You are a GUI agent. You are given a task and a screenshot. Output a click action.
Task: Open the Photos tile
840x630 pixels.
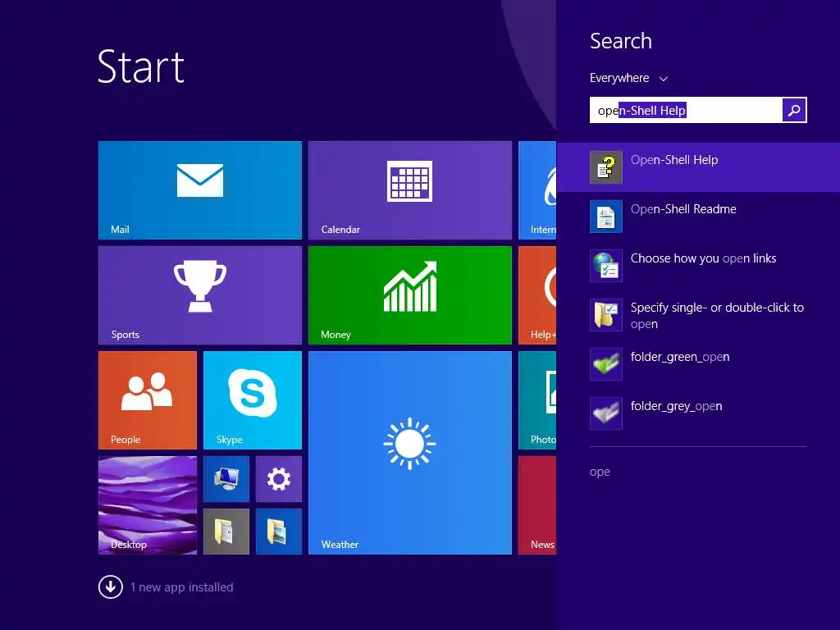537,400
